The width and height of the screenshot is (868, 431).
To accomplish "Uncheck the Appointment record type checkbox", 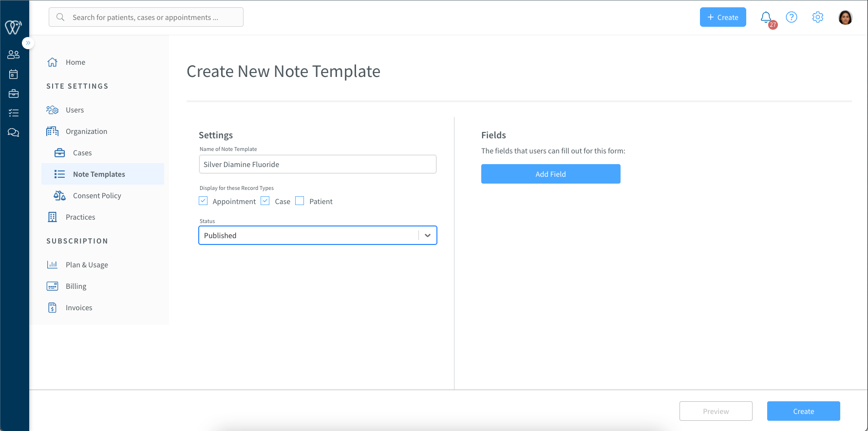I will [x=204, y=201].
